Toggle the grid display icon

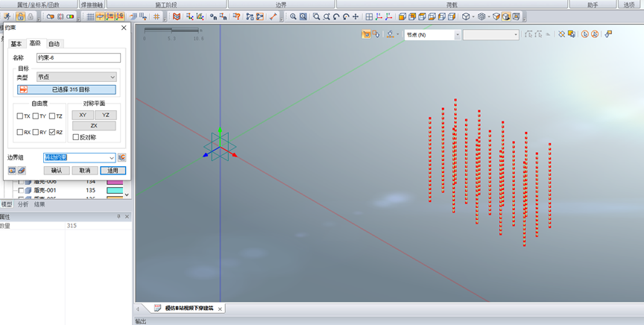pos(91,17)
